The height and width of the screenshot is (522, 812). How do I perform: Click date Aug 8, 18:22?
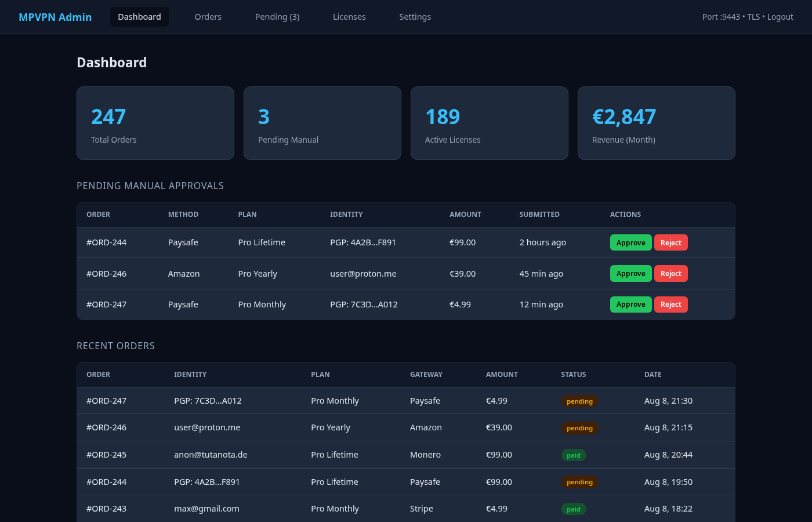[668, 509]
